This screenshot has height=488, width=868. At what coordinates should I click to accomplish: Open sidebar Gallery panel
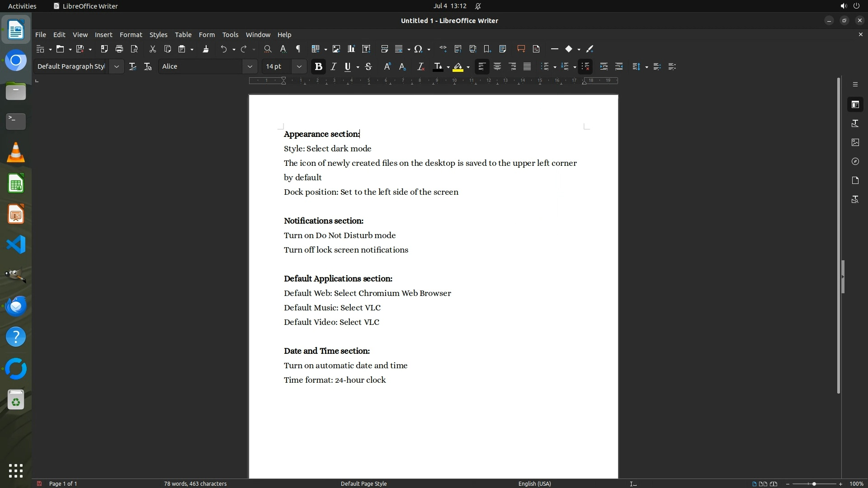(x=855, y=142)
